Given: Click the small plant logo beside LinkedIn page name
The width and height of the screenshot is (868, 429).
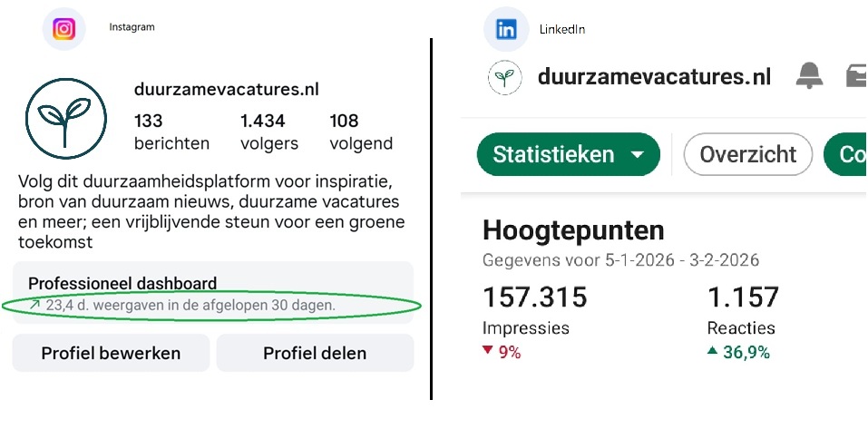Looking at the screenshot, I should click(x=505, y=78).
